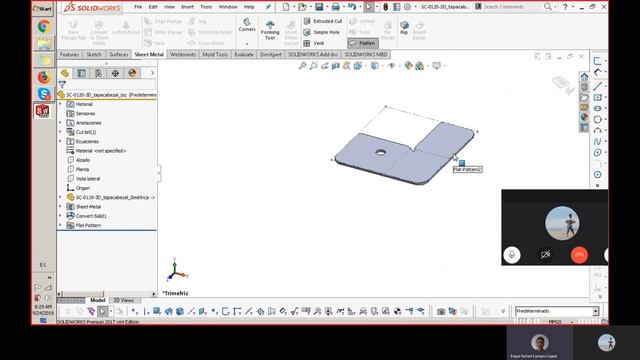This screenshot has height=360, width=640.
Task: Show more manager tabs with chevron
Action: (x=152, y=73)
